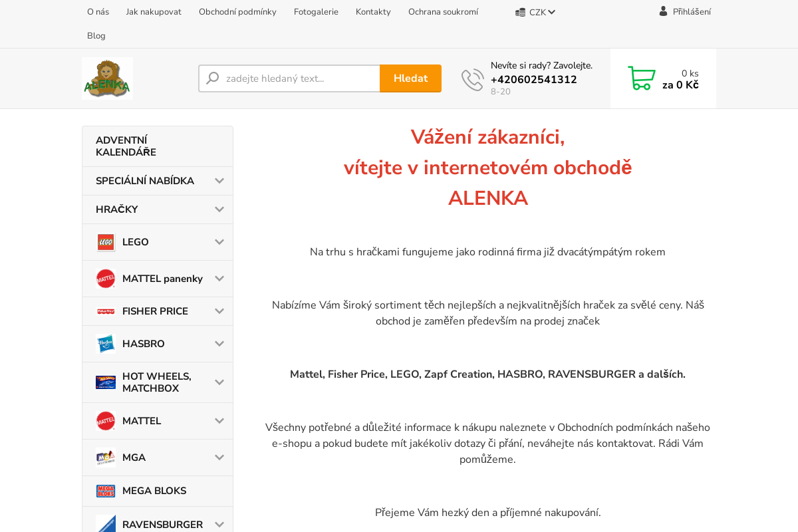Viewport: 798px width, 532px height.
Task: Click the MEGA BLOKS logo icon
Action: [106, 491]
